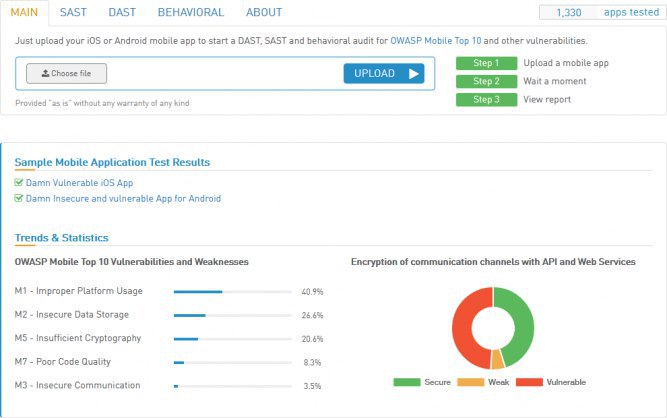The image size is (667, 418).
Task: Click the Choose file button
Action: click(66, 74)
